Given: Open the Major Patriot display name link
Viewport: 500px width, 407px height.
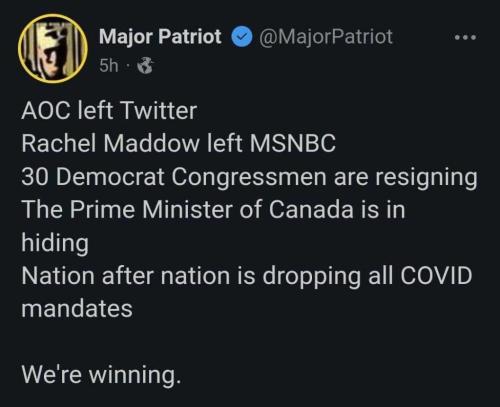Looking at the screenshot, I should pos(160,36).
